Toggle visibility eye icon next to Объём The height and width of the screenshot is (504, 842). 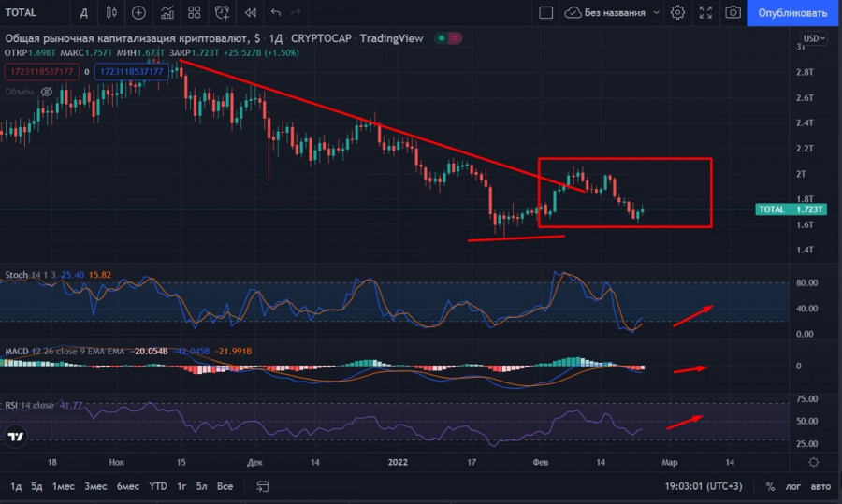[x=48, y=92]
